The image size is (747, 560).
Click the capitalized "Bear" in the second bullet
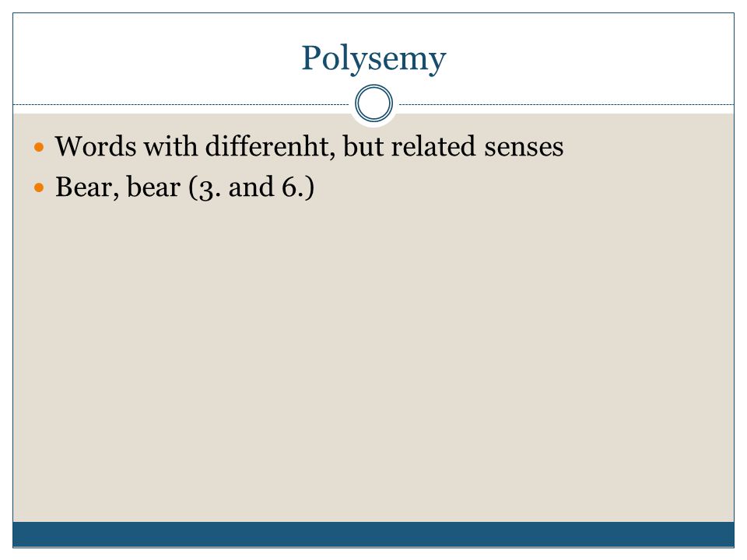point(87,187)
